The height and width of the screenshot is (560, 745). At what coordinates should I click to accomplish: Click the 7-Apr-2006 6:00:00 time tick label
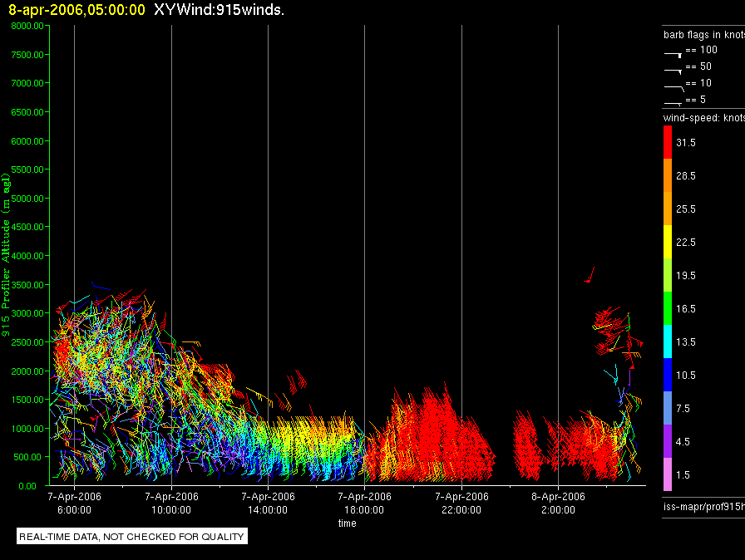(x=74, y=503)
